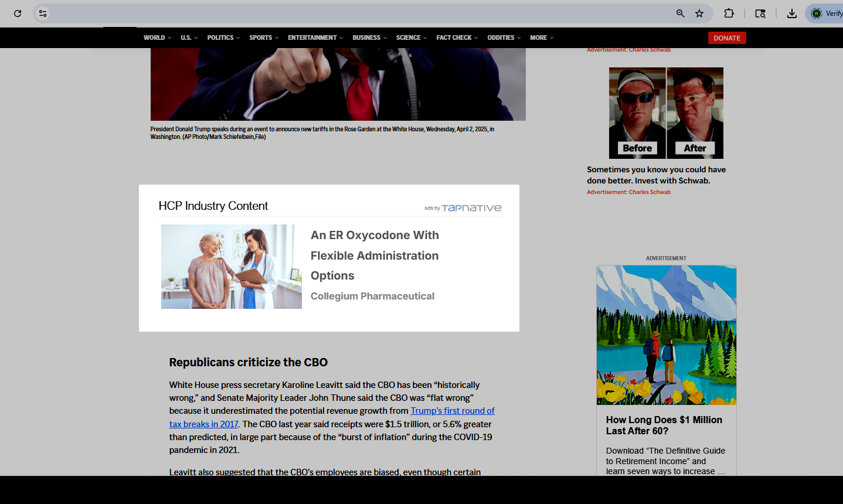Click the zoom magnifier icon in address bar
This screenshot has height=504, width=843.
click(x=680, y=13)
